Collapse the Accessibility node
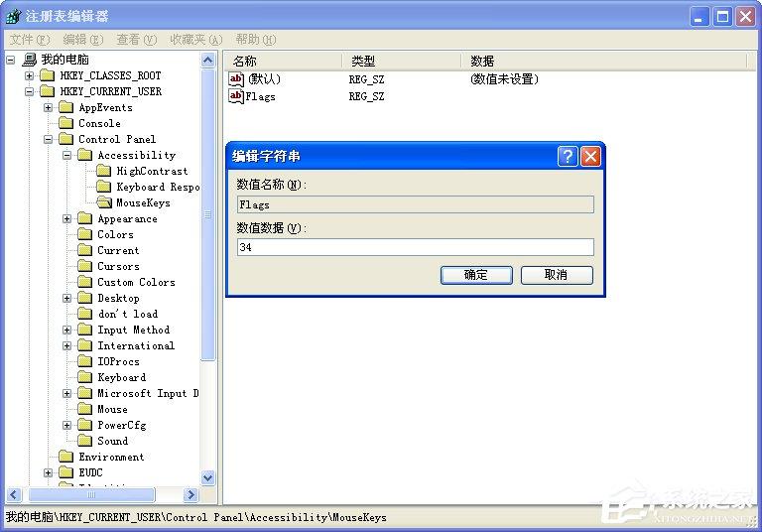 click(67, 155)
